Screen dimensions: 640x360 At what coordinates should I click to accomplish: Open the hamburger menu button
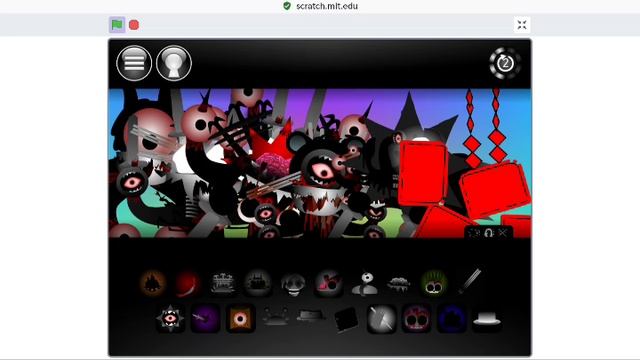pos(134,63)
